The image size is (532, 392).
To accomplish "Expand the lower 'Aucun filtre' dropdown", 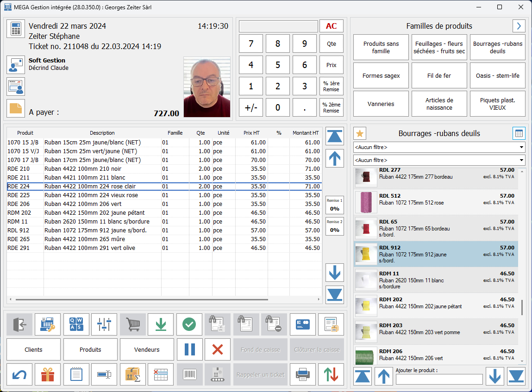I will point(439,160).
